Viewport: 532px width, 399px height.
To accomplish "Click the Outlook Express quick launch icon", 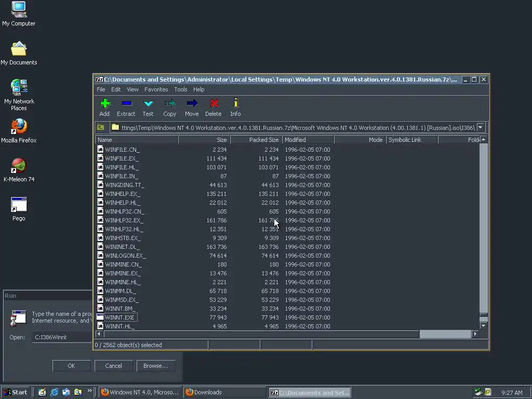I will coord(66,392).
